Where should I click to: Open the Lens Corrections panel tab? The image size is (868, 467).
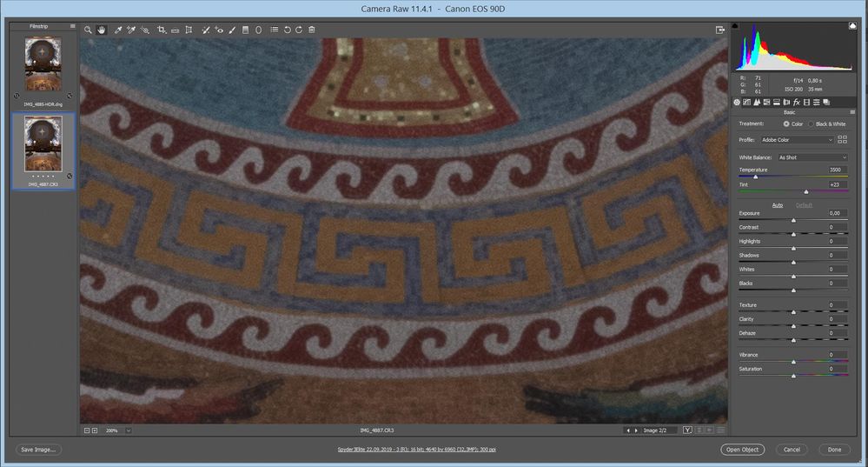point(786,102)
